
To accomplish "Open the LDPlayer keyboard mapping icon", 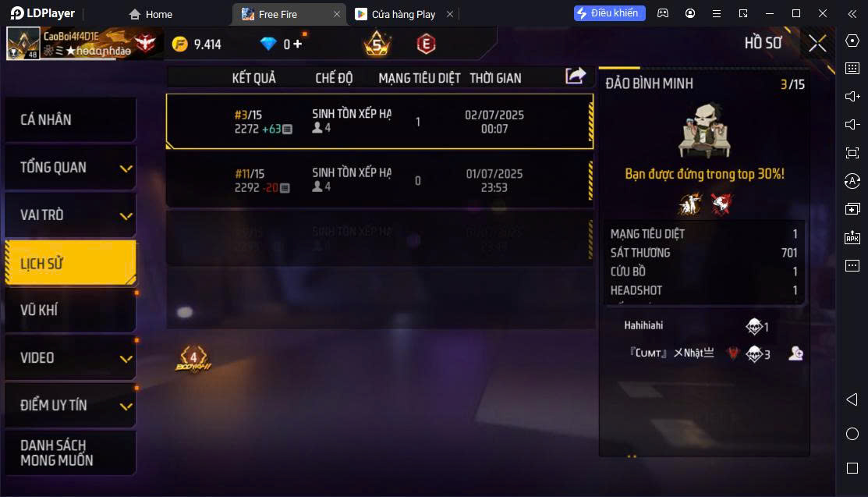I will [852, 68].
